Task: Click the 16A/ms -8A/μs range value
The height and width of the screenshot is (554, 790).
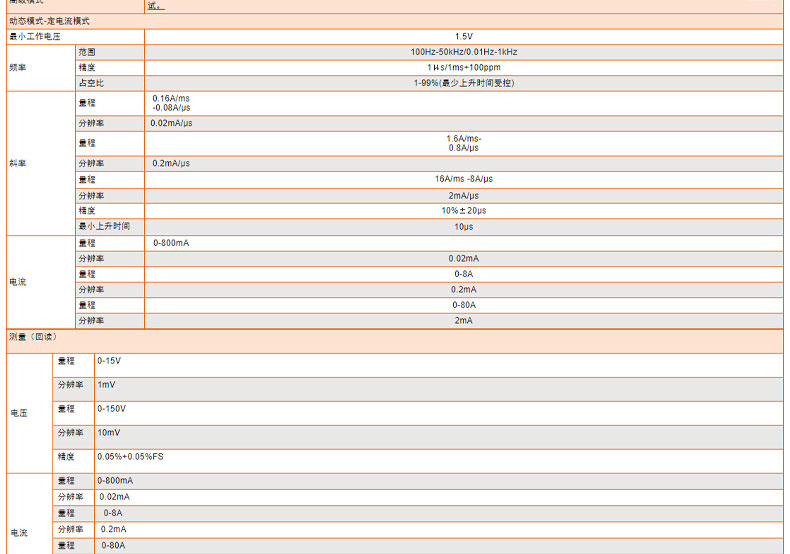Action: (x=463, y=179)
